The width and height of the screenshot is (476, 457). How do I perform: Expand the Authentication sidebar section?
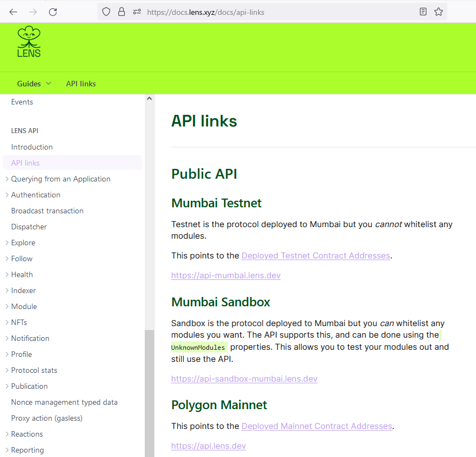pos(36,195)
